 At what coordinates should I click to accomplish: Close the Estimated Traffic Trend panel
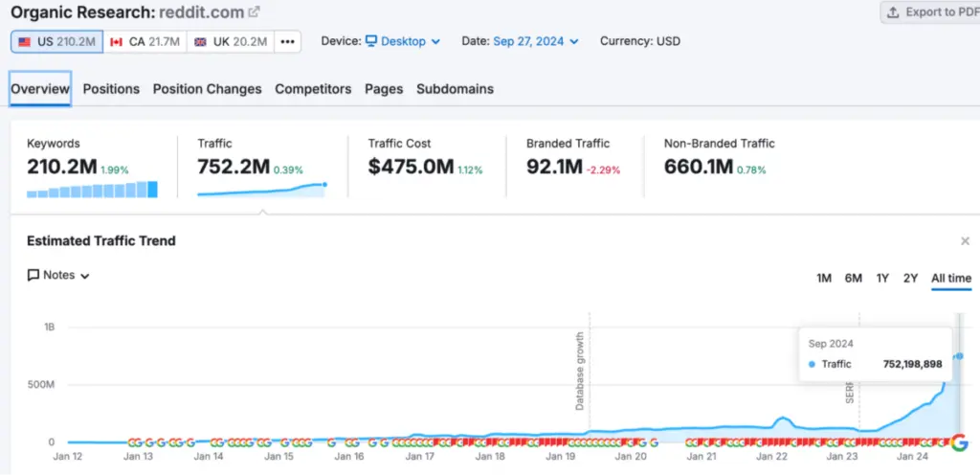[965, 241]
